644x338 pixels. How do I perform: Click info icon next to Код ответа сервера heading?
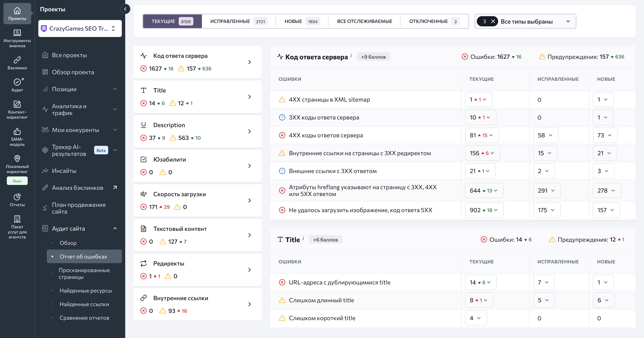point(351,55)
